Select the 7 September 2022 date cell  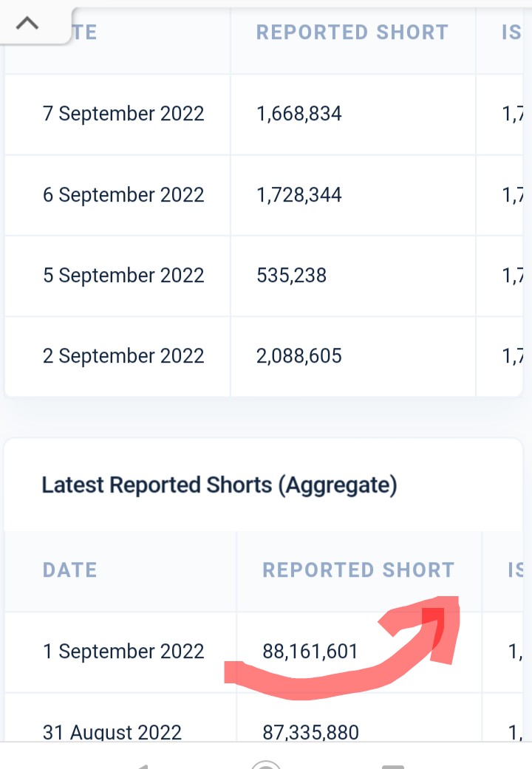pyautogui.click(x=123, y=114)
